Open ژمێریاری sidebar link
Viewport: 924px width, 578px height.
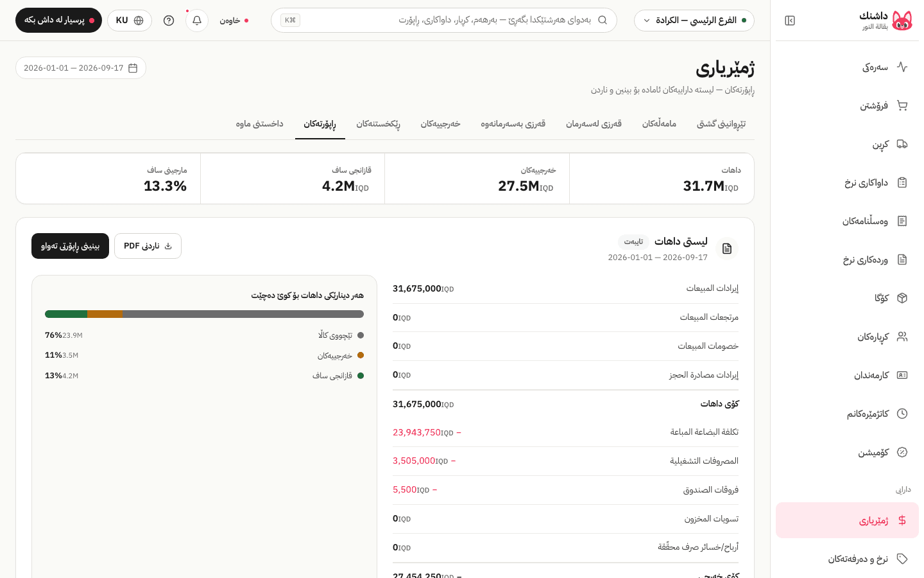pos(847,520)
